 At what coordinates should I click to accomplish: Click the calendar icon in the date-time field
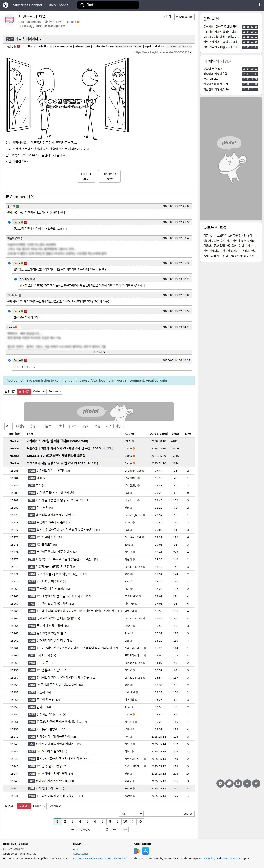coord(107,830)
